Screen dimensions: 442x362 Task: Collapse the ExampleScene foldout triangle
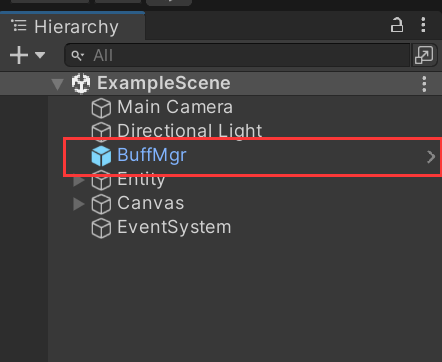[x=57, y=84]
